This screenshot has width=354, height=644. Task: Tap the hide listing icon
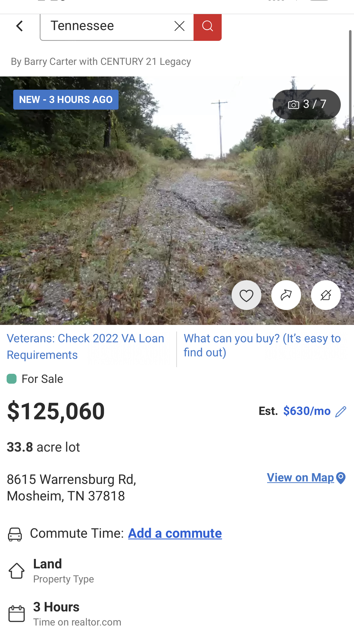point(326,295)
